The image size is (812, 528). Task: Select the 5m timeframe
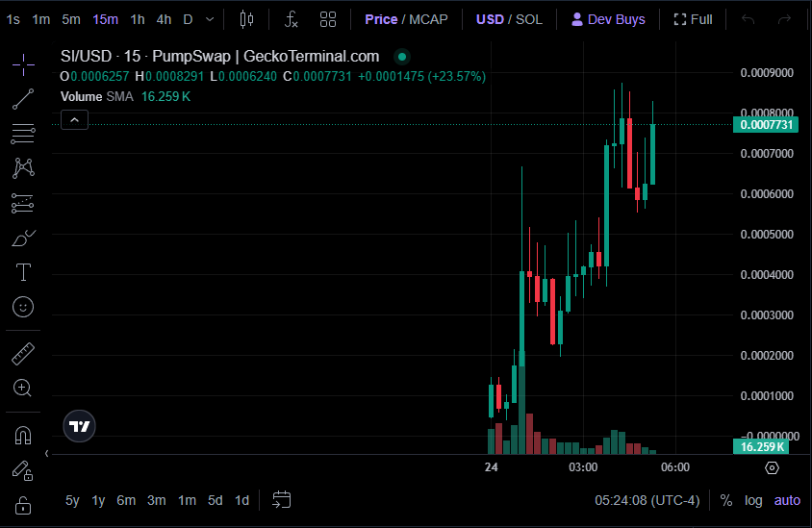pyautogui.click(x=71, y=19)
